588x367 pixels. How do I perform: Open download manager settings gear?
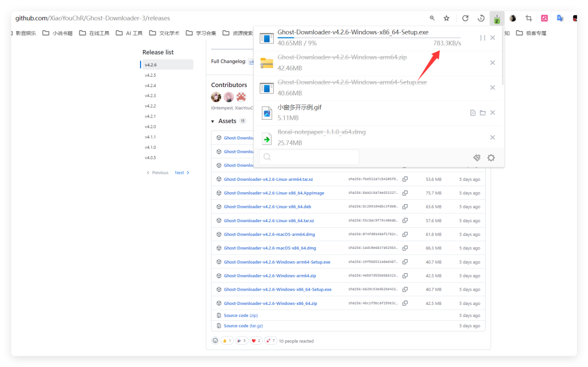491,157
